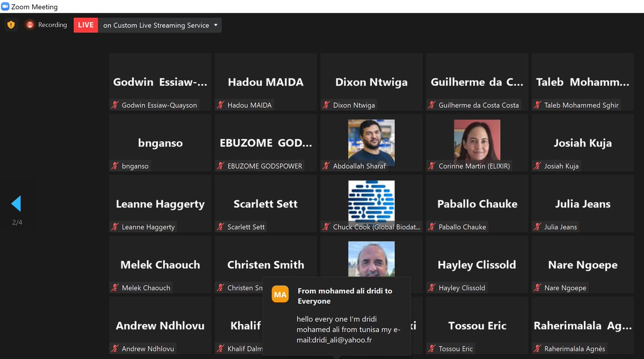Click the red LIVE badge
Viewport: 644px width, 359px height.
[86, 25]
